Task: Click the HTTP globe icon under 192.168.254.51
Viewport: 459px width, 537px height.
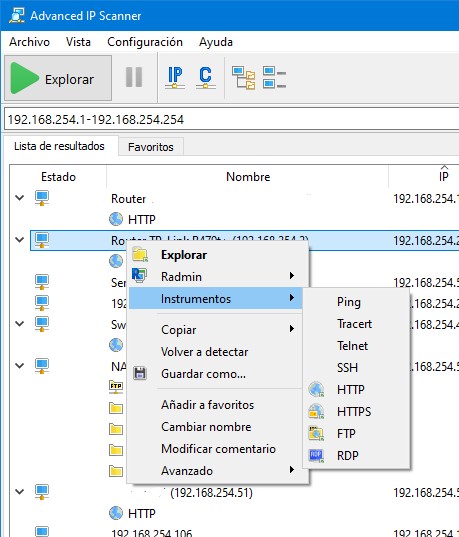Action: 116,513
